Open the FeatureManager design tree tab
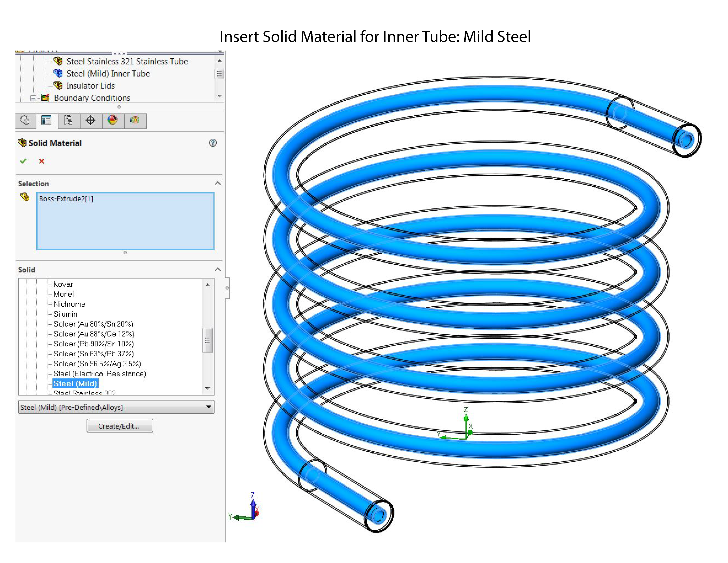Image resolution: width=728 pixels, height=563 pixels. 25,120
